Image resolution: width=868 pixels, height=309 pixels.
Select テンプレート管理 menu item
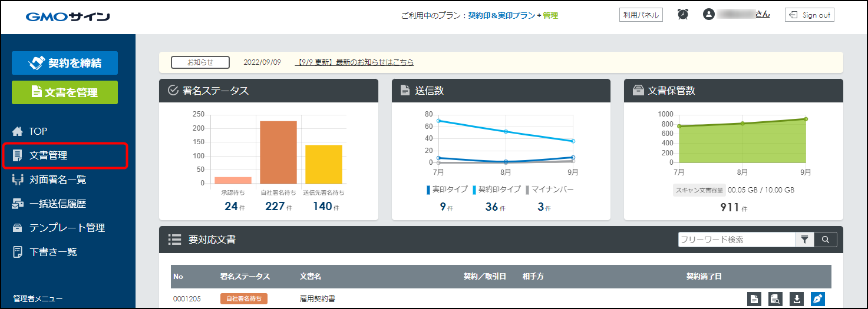tap(67, 228)
